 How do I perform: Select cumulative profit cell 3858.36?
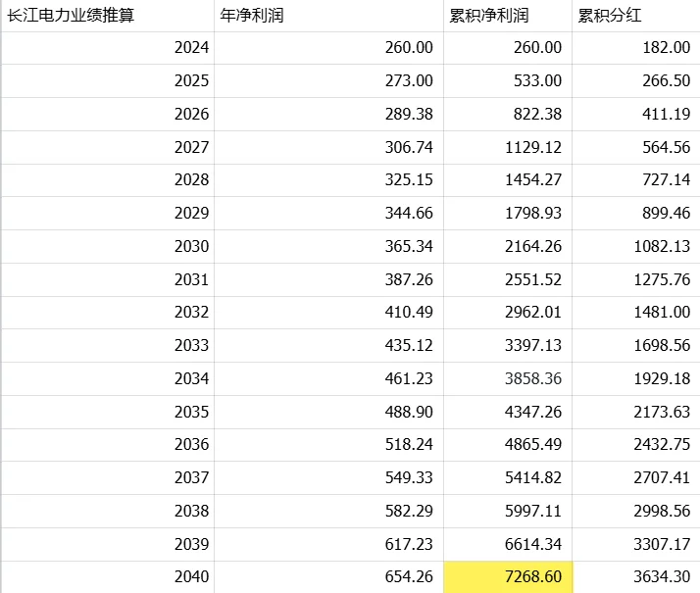tap(508, 378)
